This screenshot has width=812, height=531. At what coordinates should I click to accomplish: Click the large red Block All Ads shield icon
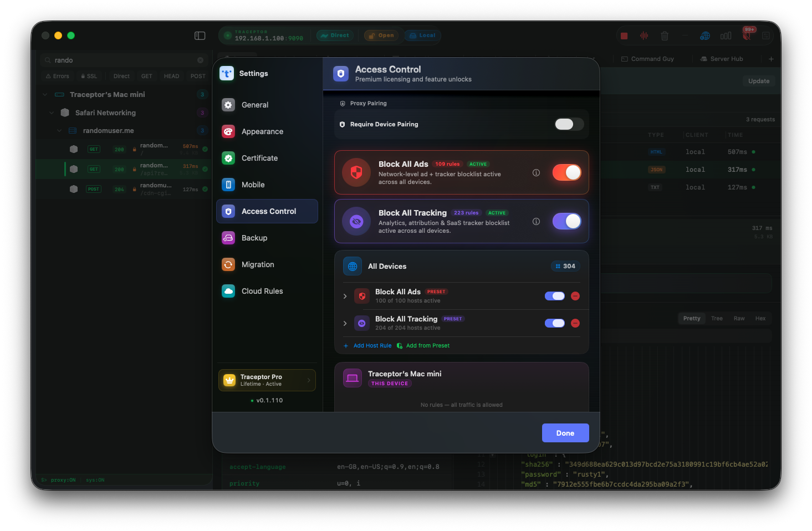tap(356, 172)
